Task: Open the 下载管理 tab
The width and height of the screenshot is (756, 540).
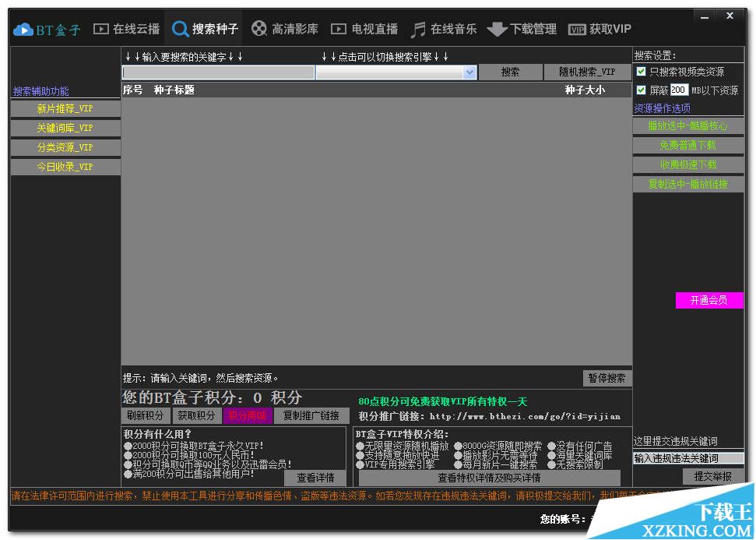Action: (x=522, y=29)
